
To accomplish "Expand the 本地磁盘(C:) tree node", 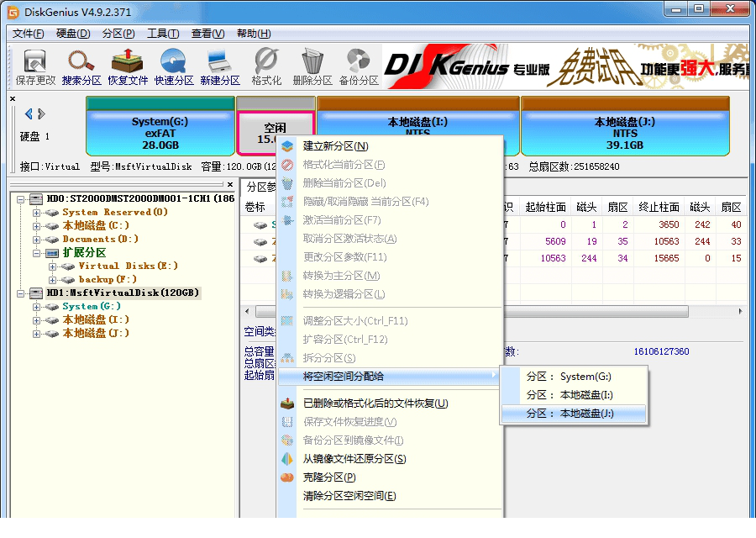I will [36, 226].
